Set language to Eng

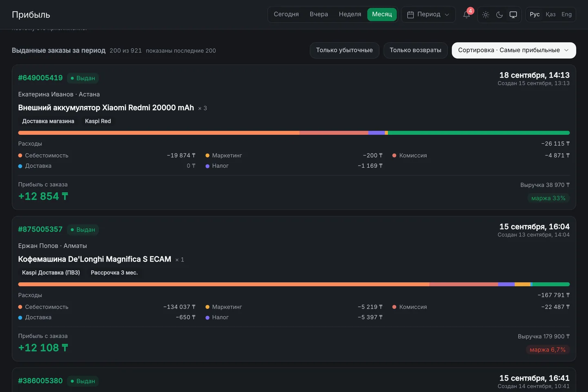point(566,15)
